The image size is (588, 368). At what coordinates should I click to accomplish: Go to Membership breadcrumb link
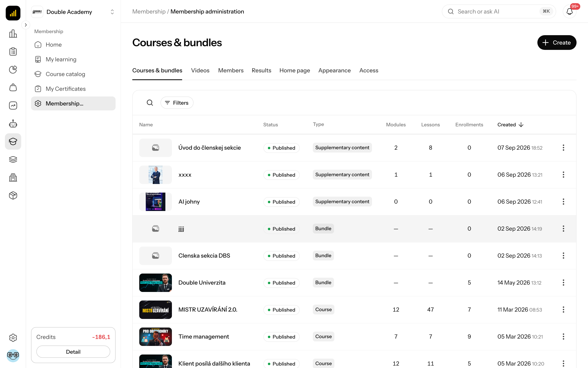pos(149,11)
